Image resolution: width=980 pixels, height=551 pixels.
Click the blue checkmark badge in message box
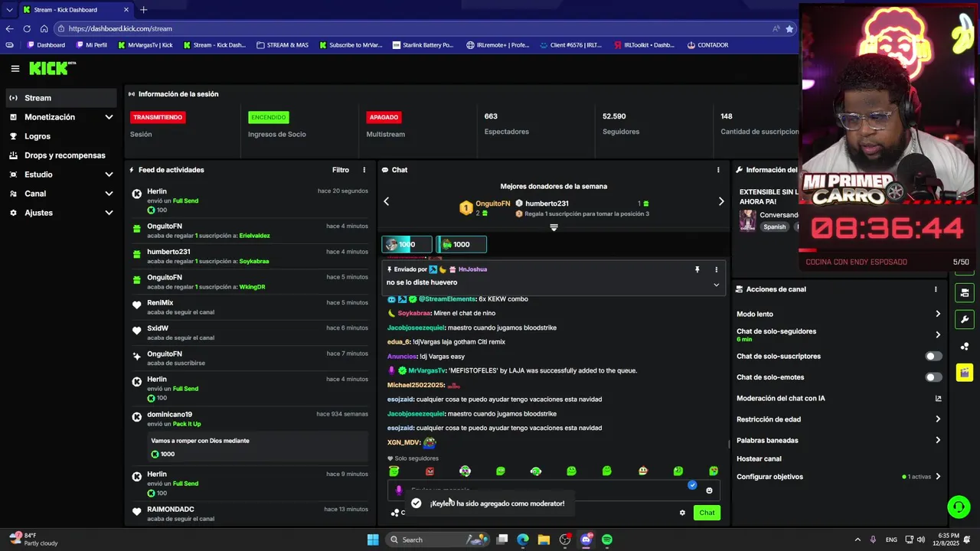(x=692, y=485)
